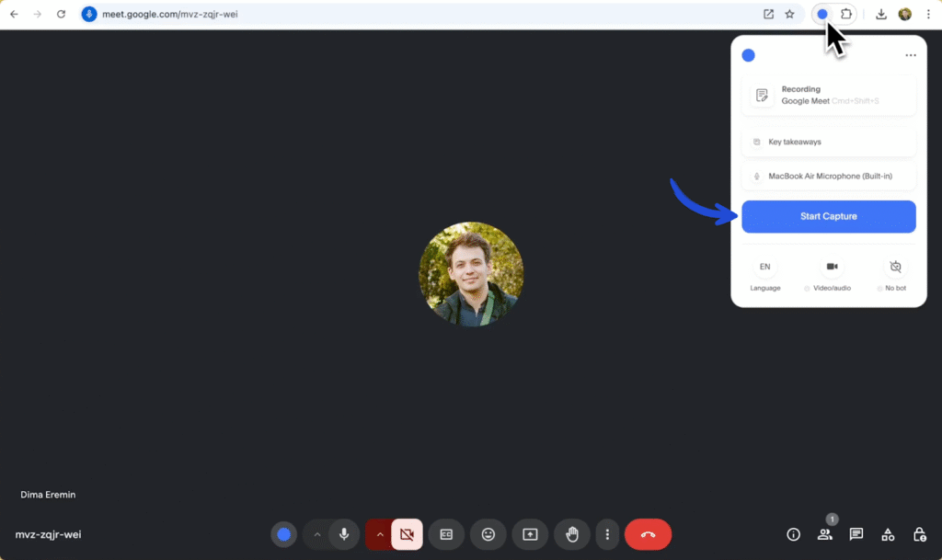
Task: Open host controls
Action: click(918, 534)
